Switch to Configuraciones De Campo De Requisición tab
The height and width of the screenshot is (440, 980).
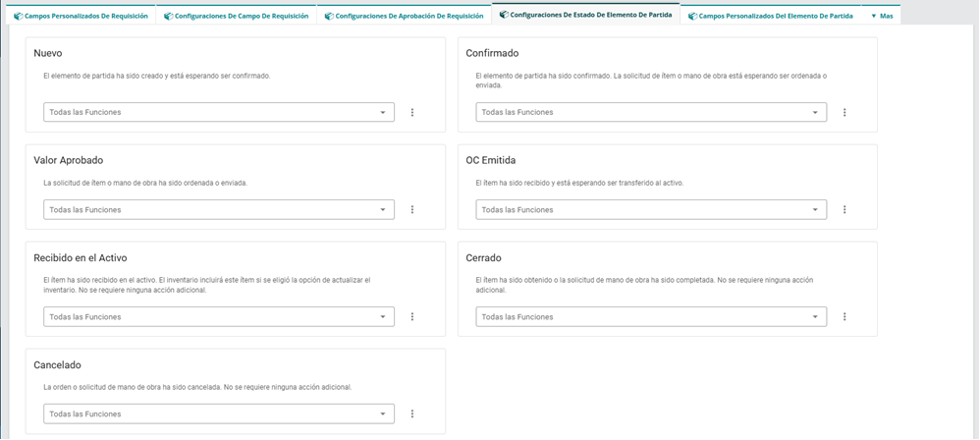click(237, 16)
